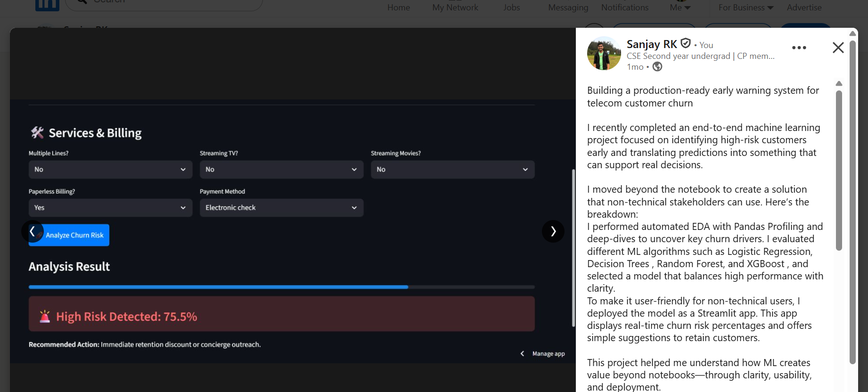The width and height of the screenshot is (868, 392).
Task: Click the previous image arrow
Action: [32, 231]
